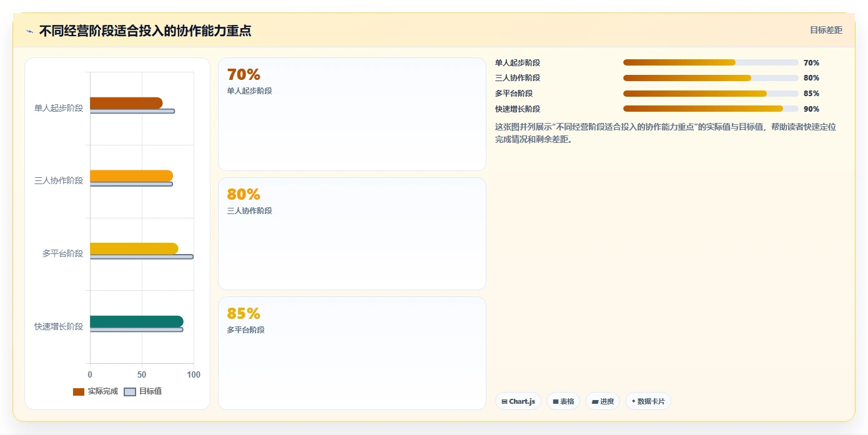Click the title 不同经营阶段适合投入的协作能力重点
This screenshot has width=868, height=435.
coord(145,31)
